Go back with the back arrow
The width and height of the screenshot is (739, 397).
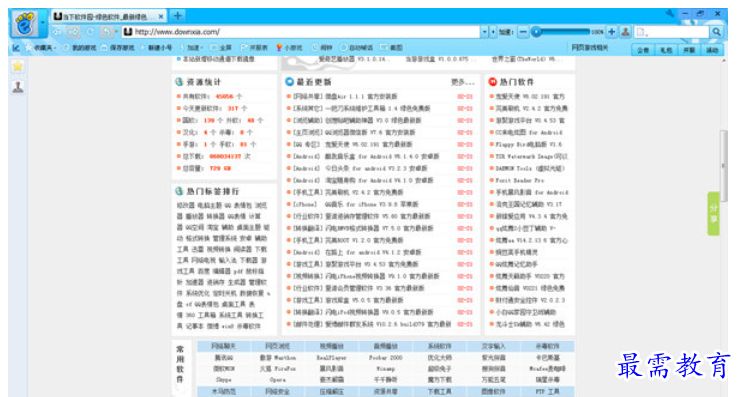(57, 32)
